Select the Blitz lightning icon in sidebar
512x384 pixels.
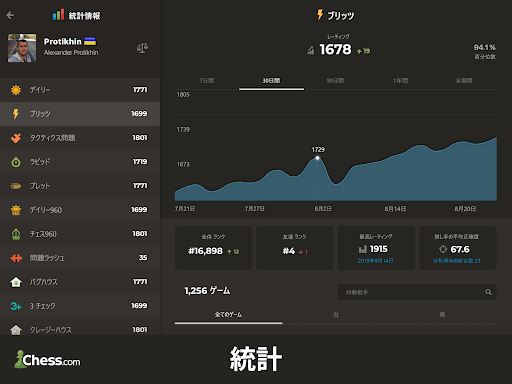coord(16,114)
